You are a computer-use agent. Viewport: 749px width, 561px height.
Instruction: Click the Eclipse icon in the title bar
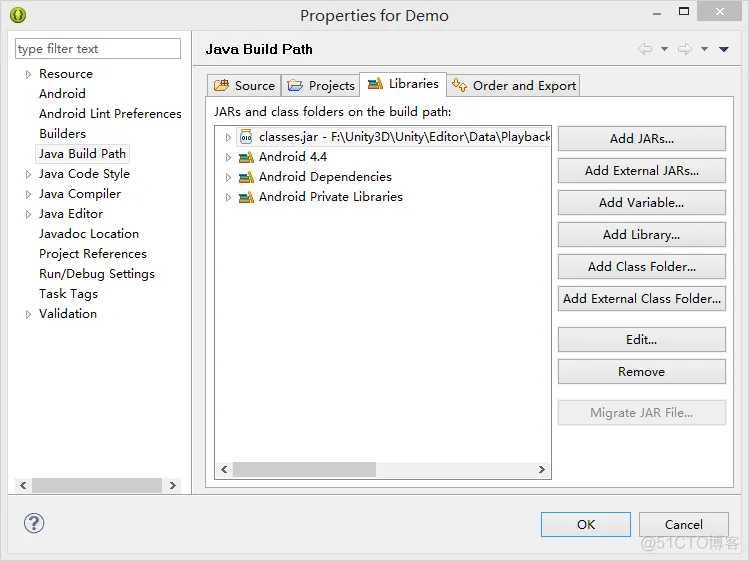pyautogui.click(x=18, y=15)
